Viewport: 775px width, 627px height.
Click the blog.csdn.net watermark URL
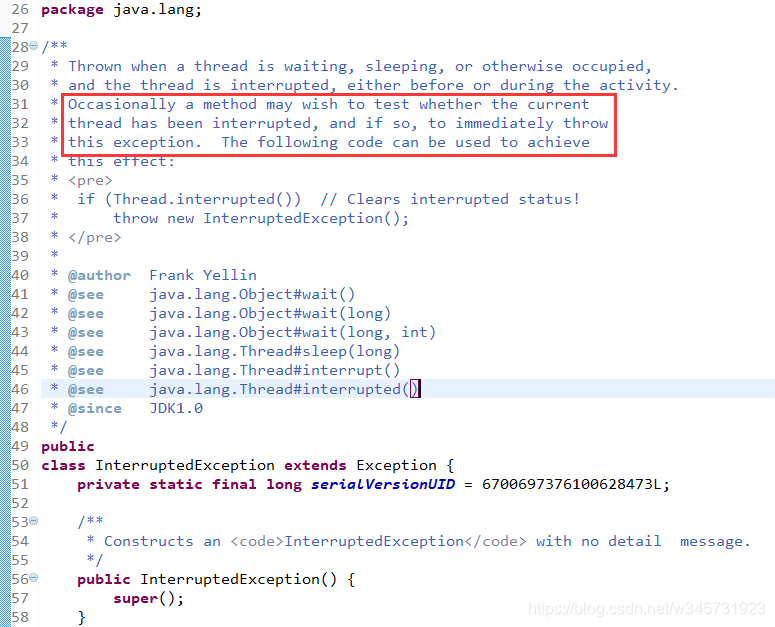click(646, 609)
